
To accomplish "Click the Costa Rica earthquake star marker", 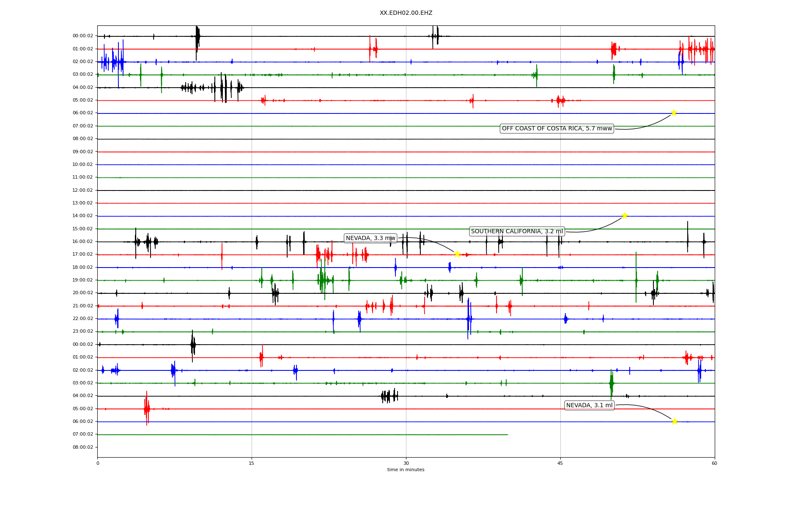I will [x=674, y=113].
